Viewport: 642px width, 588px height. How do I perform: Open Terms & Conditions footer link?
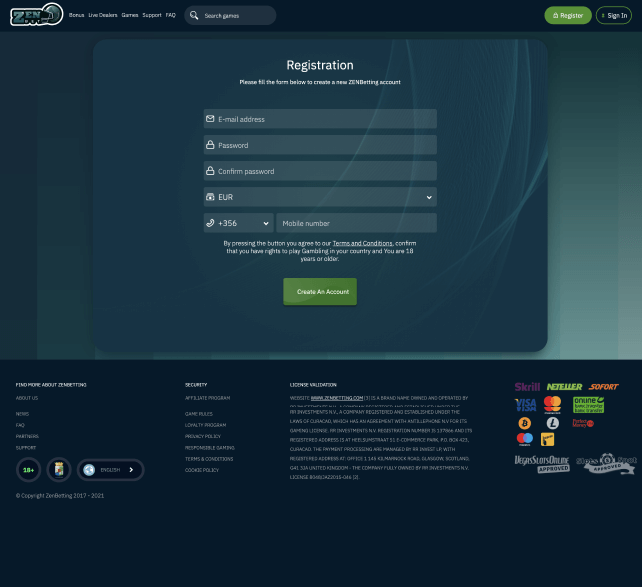pos(209,459)
